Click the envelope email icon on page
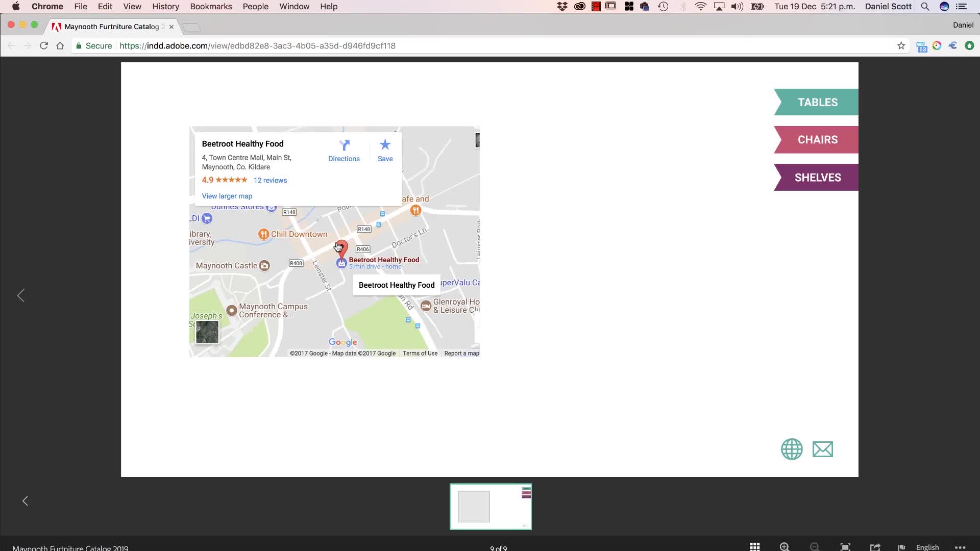Image resolution: width=980 pixels, height=551 pixels. point(822,449)
